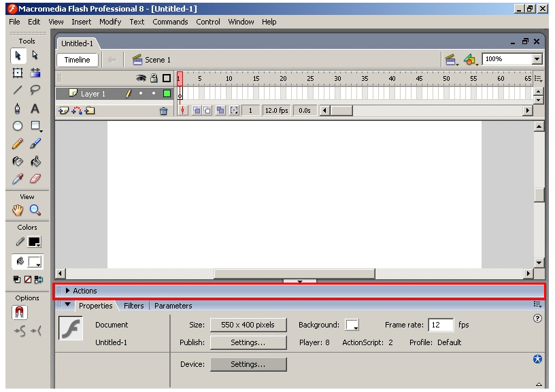The image size is (555, 392).
Task: Toggle Layer 1 lock dot
Action: (x=154, y=93)
